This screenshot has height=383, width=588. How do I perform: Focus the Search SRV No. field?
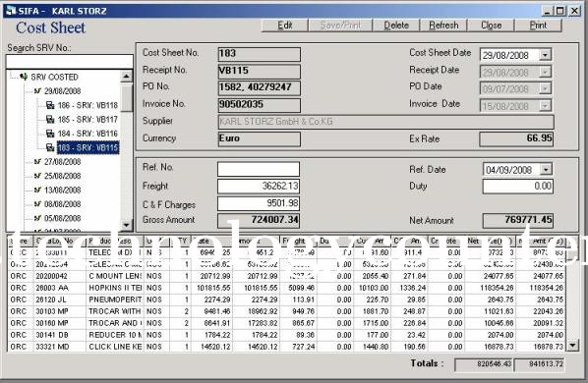click(70, 62)
